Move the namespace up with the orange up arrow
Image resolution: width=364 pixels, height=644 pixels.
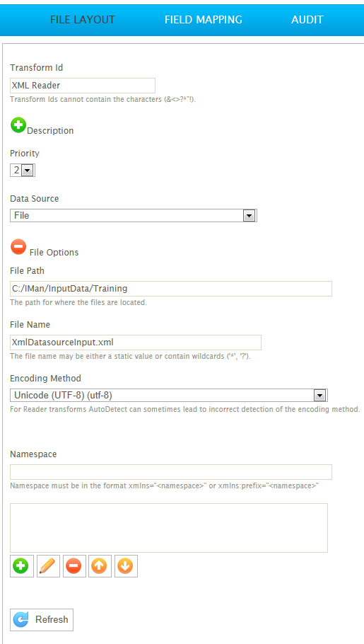point(100,566)
